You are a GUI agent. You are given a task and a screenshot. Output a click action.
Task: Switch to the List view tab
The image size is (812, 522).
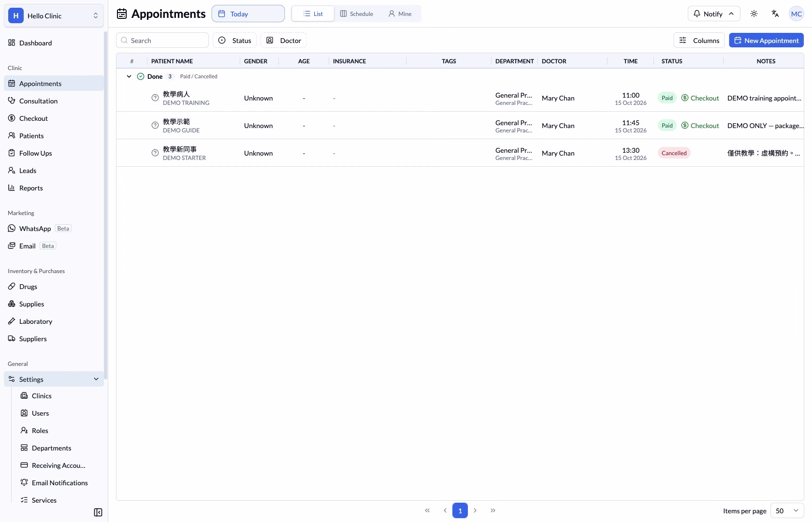[313, 14]
